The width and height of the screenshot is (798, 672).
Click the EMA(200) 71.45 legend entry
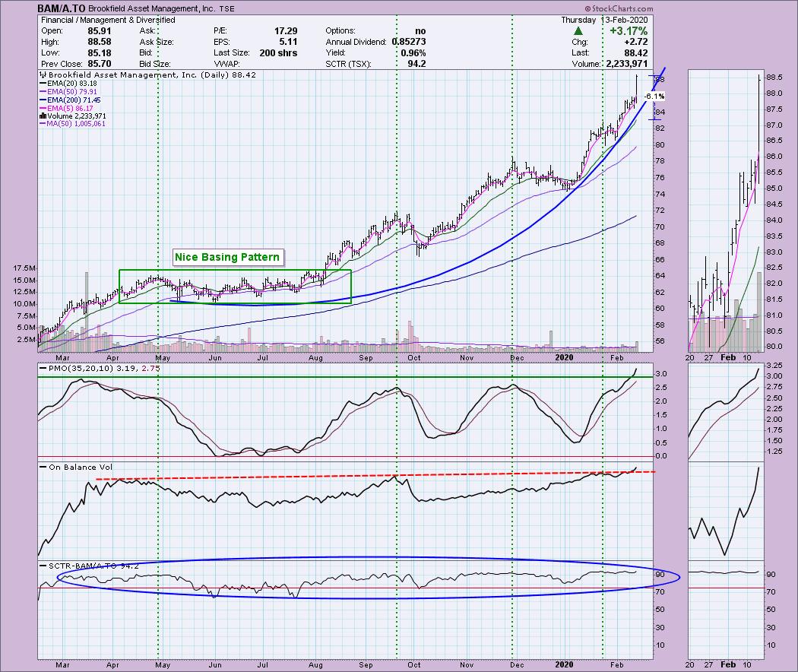coord(70,100)
